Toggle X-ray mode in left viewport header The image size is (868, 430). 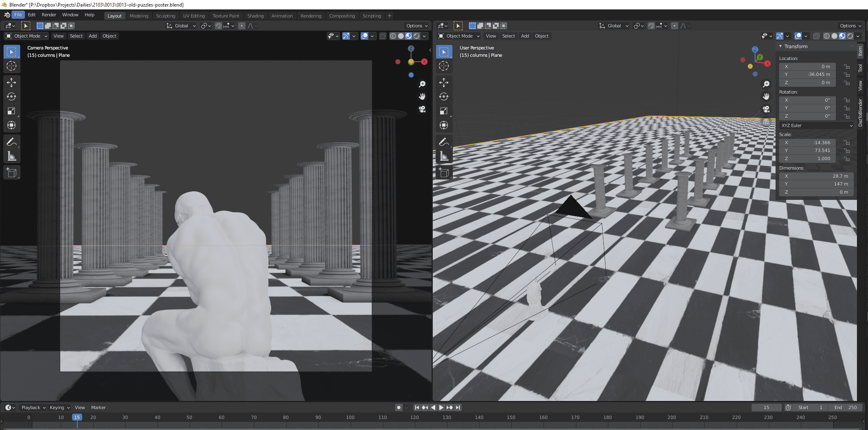click(x=382, y=36)
